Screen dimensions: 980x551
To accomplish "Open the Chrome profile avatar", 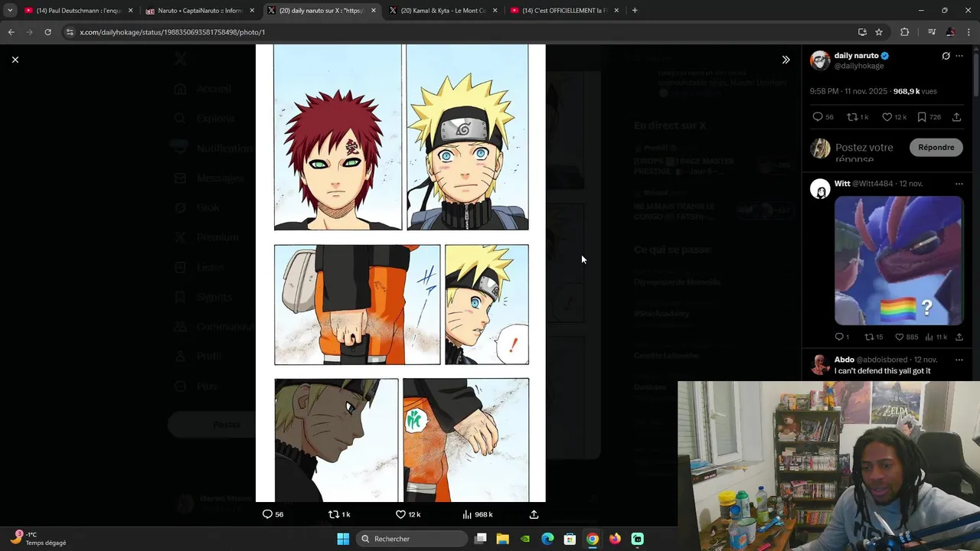I will [950, 32].
